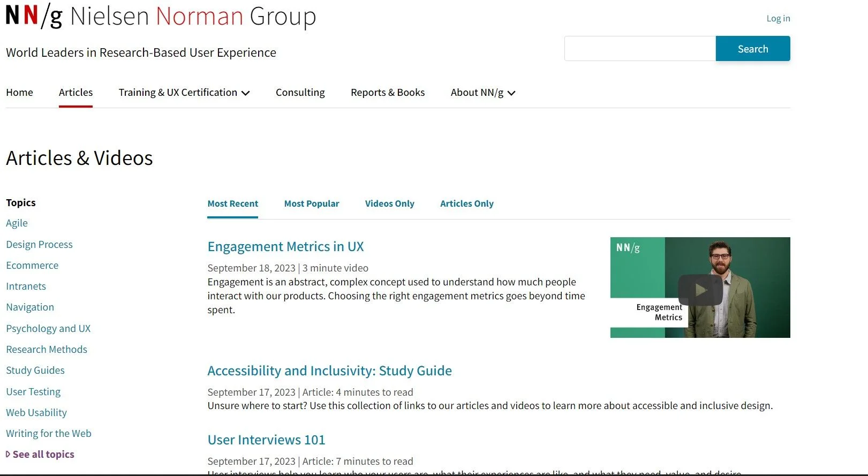868x476 pixels.
Task: Navigate to Reports & Books
Action: click(x=388, y=93)
